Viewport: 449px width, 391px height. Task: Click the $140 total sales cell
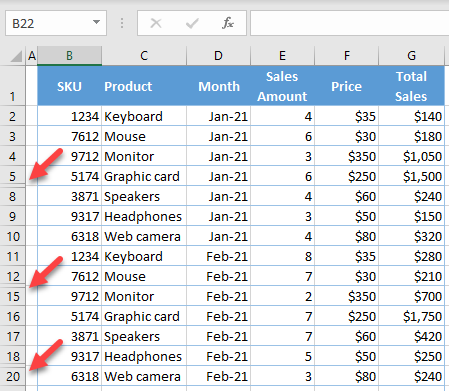point(412,116)
